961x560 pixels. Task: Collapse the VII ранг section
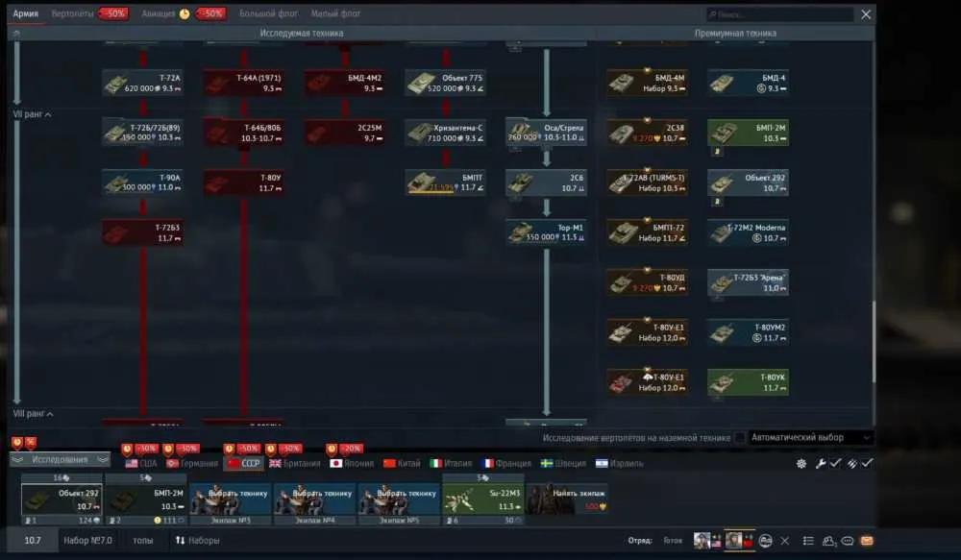32,114
